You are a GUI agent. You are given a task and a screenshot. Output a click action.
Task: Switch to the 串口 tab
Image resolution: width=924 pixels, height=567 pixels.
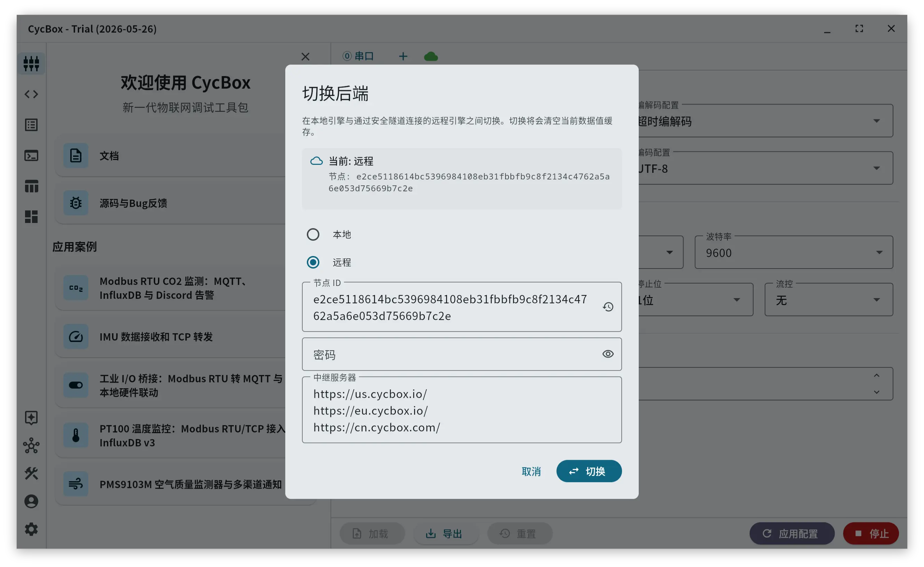point(358,56)
